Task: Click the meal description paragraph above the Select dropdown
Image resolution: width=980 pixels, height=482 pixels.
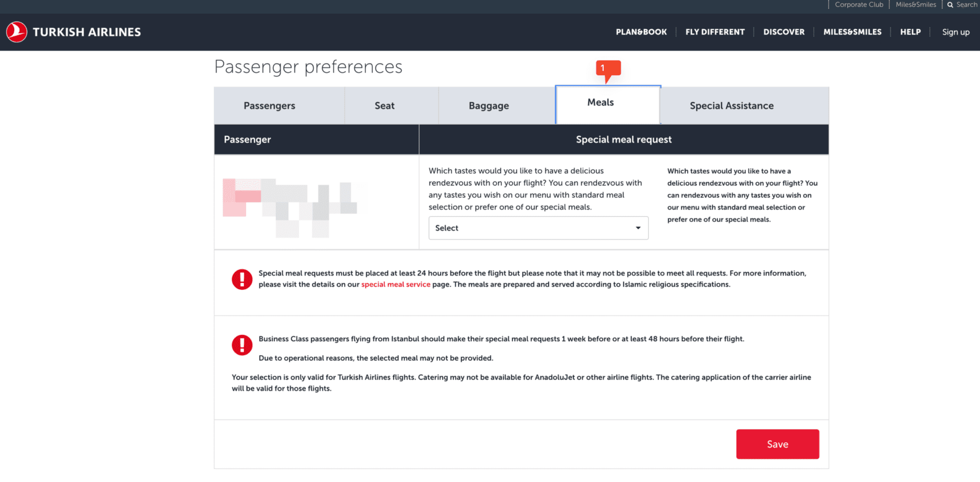Action: tap(536, 189)
